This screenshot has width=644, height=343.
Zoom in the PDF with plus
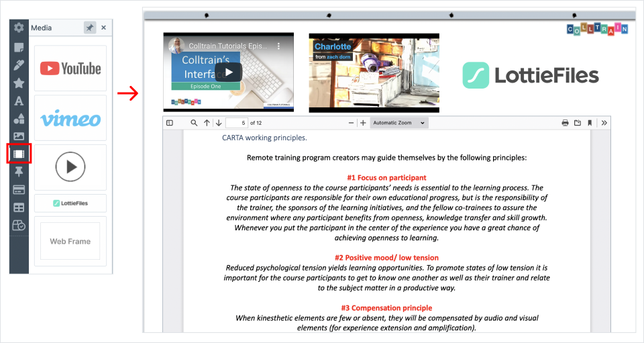pos(363,123)
